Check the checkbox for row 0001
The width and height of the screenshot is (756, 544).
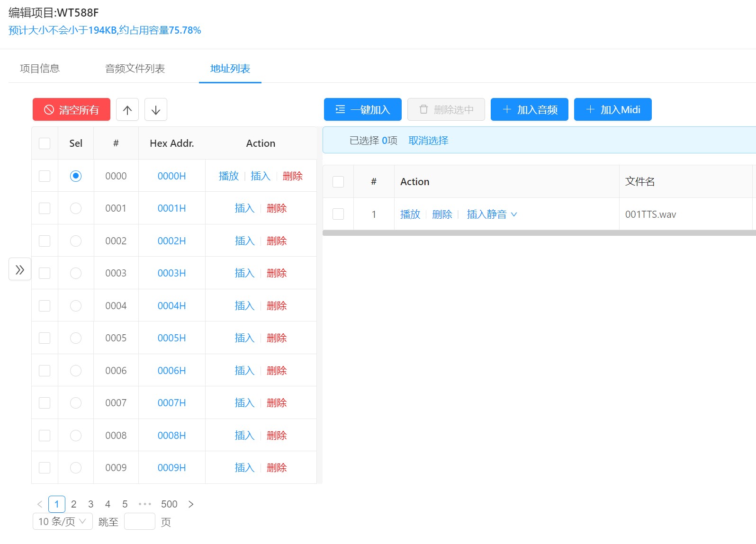(45, 208)
